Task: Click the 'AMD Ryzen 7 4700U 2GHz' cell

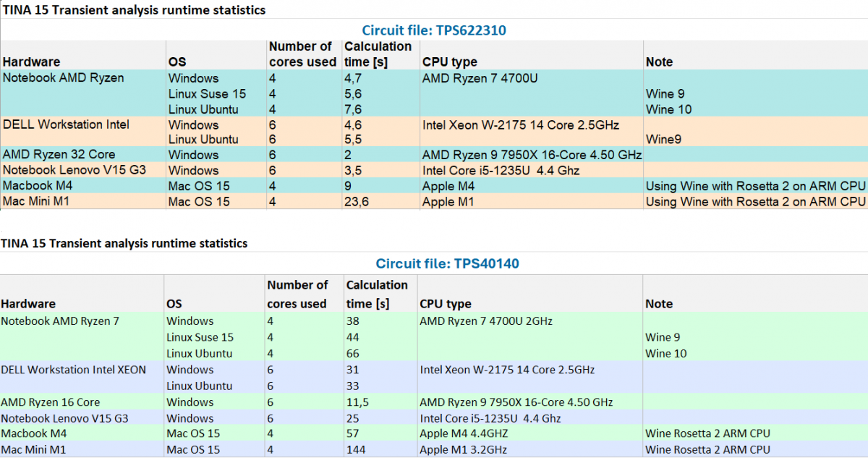Action: coord(486,321)
